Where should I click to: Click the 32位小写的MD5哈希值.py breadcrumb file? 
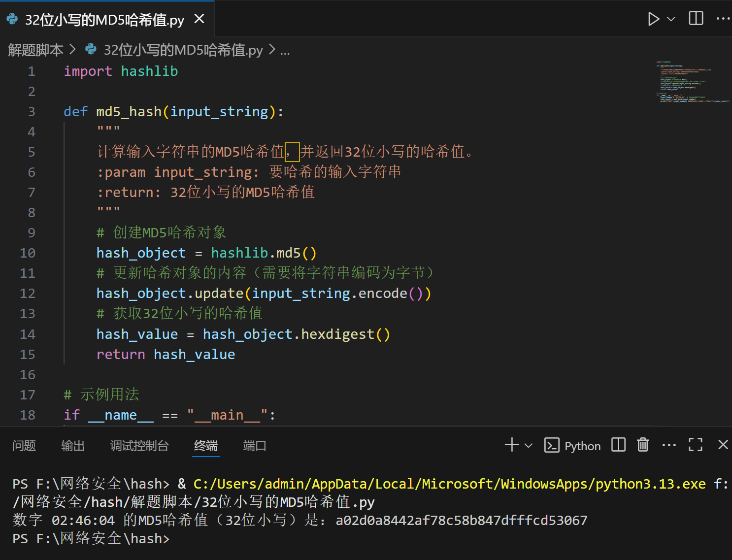pos(183,50)
